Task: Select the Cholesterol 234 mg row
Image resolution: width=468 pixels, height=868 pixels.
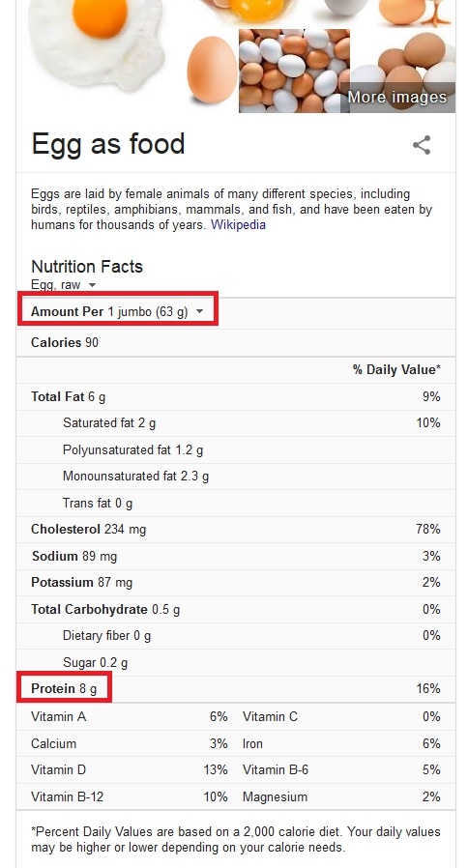Action: point(236,530)
